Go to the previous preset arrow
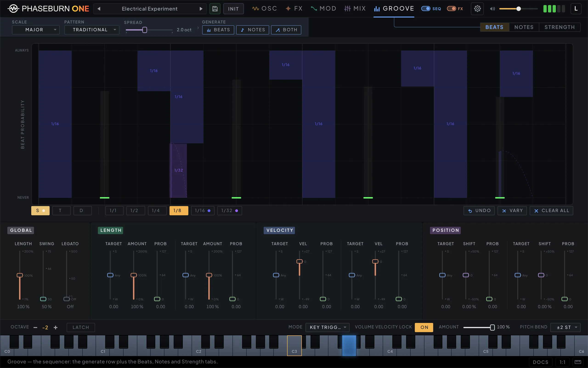The width and height of the screenshot is (588, 368). point(99,9)
